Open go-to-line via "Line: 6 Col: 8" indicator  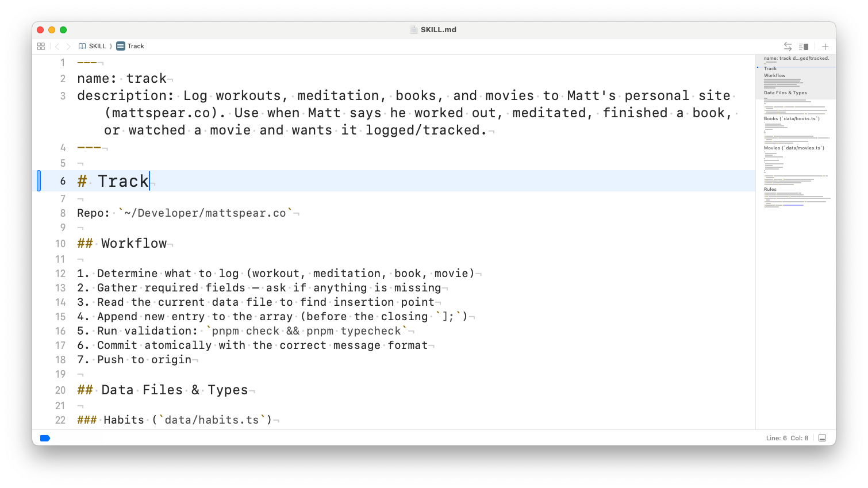[x=788, y=438]
